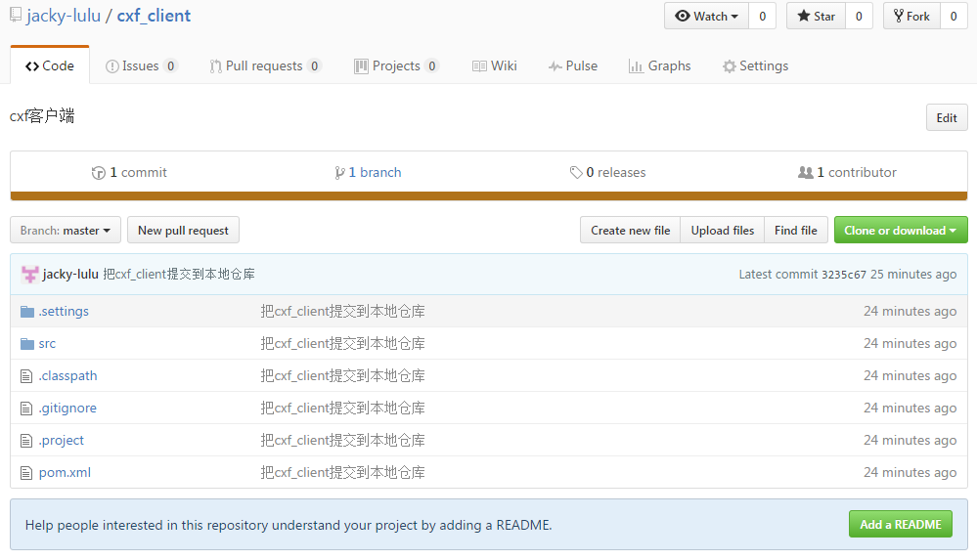Click the Wiki book icon
Screen dimensions: 977x560
(x=479, y=66)
